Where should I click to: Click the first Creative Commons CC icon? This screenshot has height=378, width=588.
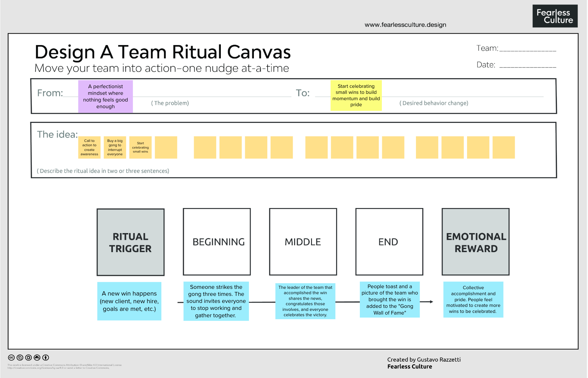pyautogui.click(x=11, y=358)
